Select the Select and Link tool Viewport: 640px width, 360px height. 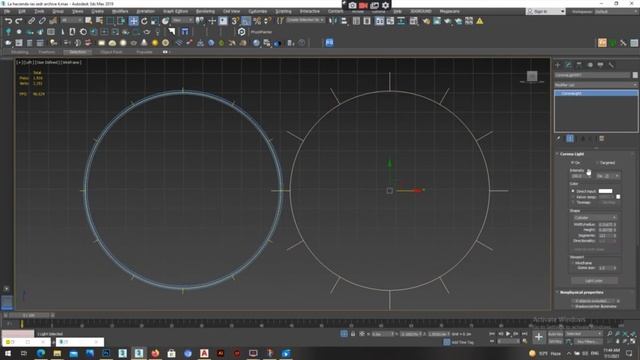[x=31, y=21]
